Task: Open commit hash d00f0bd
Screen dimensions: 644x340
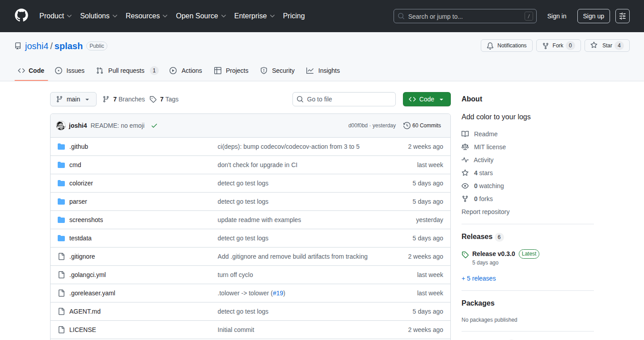Action: click(358, 126)
